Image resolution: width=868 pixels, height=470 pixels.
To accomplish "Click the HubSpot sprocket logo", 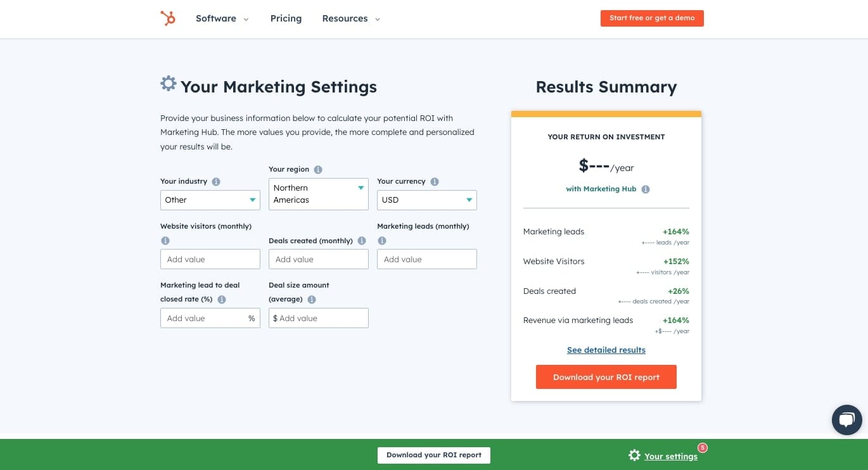I will [x=167, y=18].
